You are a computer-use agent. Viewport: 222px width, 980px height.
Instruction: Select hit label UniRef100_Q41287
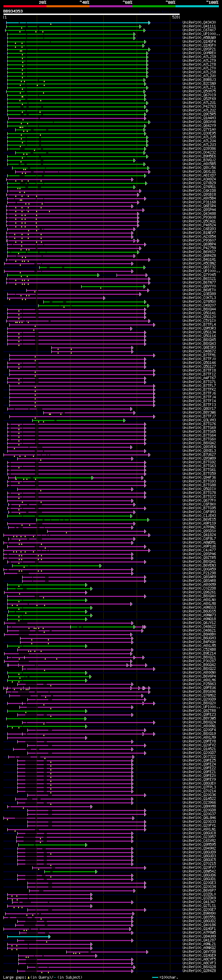pyautogui.click(x=199, y=940)
